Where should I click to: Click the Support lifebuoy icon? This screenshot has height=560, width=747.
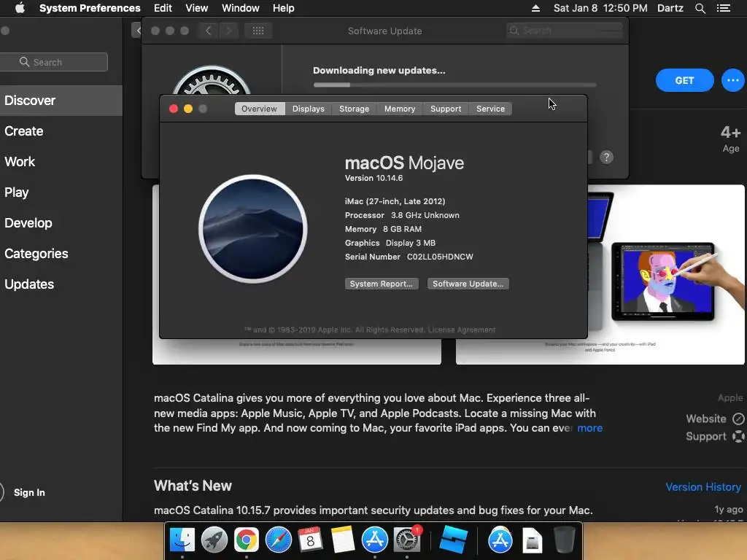738,437
